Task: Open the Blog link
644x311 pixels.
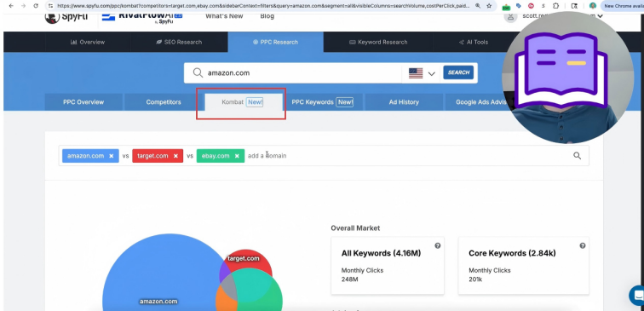Action: 267,16
